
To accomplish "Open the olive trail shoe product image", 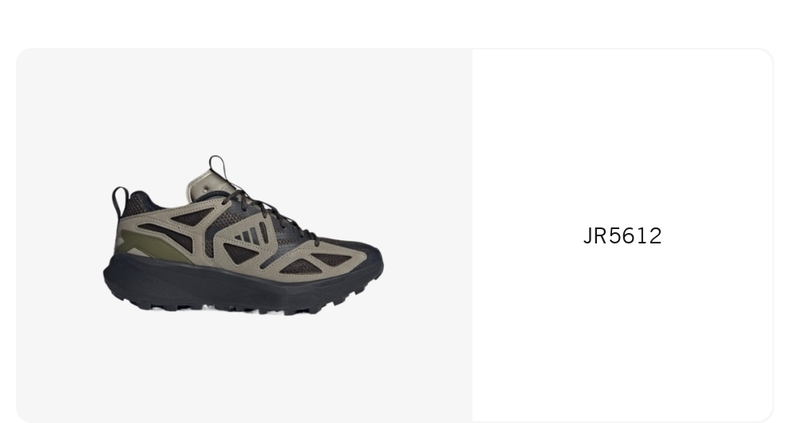I will [x=243, y=235].
